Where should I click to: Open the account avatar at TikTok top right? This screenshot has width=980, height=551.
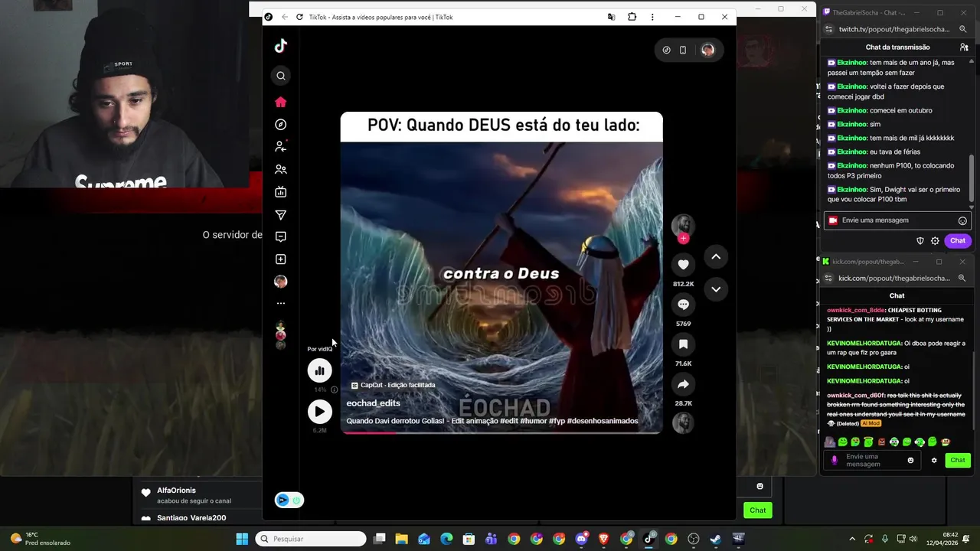707,50
